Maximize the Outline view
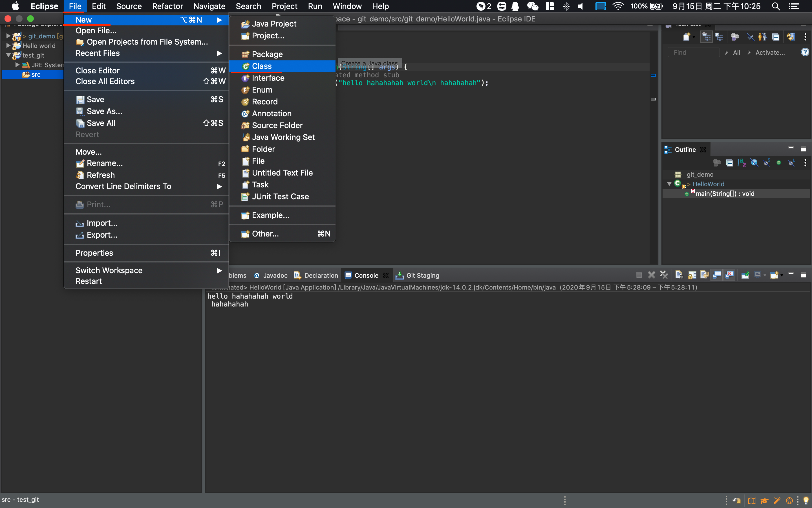The width and height of the screenshot is (812, 508). point(803,149)
